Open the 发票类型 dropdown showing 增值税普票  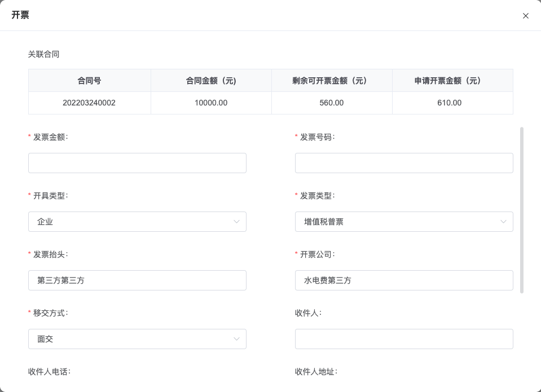click(404, 222)
